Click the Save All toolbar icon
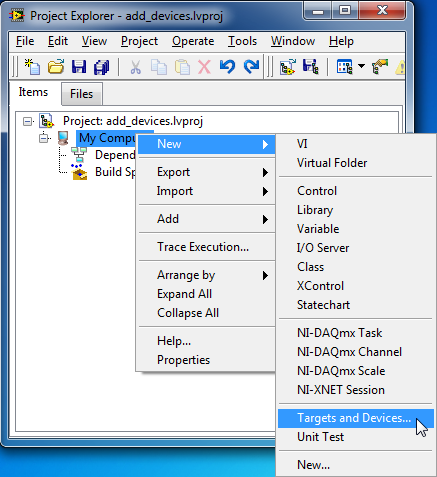The width and height of the screenshot is (437, 477). pyautogui.click(x=101, y=67)
